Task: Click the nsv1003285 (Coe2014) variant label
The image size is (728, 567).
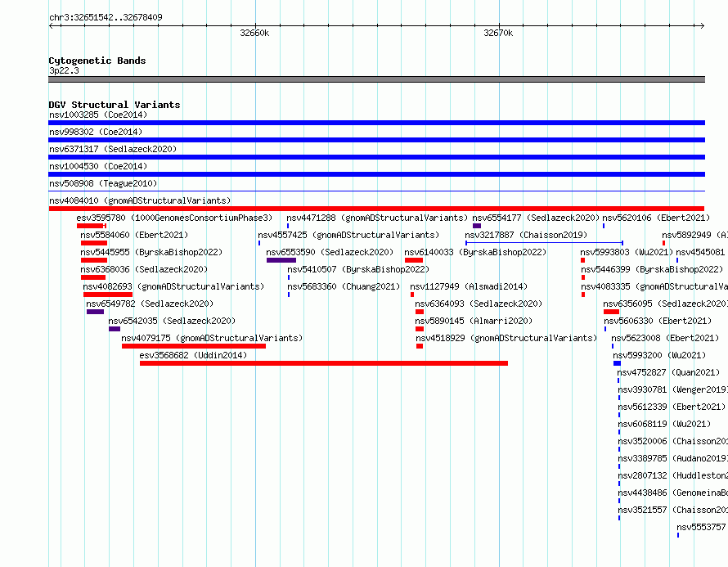Action: pos(98,115)
